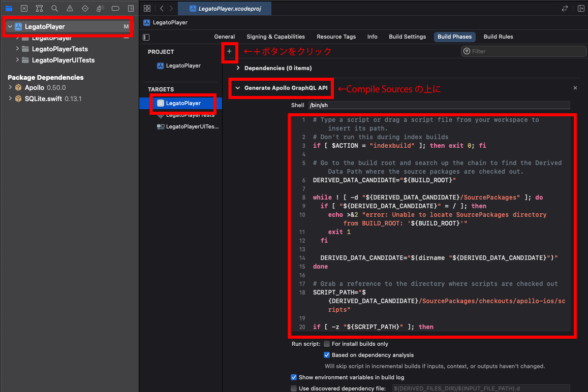This screenshot has width=588, height=392.
Task: Delete the Generate Apollo GraphQL API phase
Action: (x=575, y=88)
